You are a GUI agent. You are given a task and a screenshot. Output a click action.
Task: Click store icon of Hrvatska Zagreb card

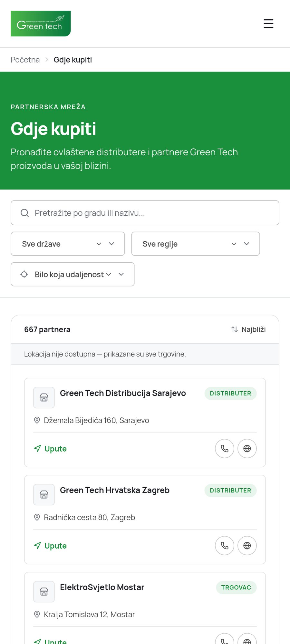pyautogui.click(x=44, y=494)
